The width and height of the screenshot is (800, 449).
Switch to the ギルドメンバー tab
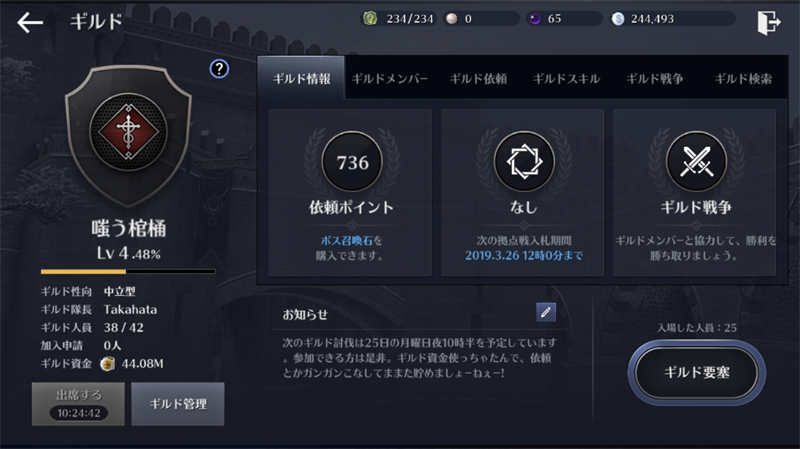[x=390, y=79]
